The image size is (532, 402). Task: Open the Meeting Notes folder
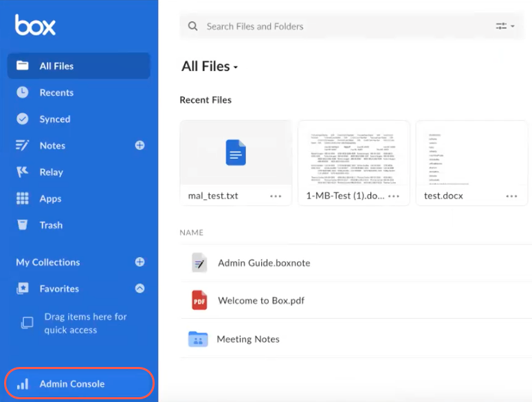(x=248, y=339)
